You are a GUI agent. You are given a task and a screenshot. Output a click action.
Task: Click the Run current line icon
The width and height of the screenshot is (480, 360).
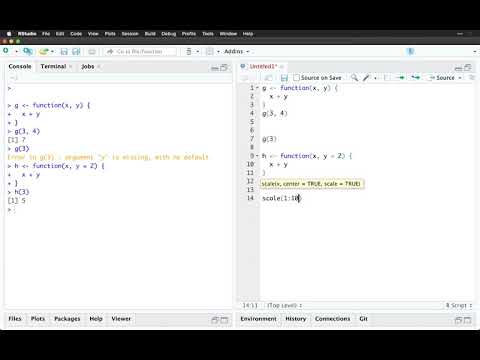[x=401, y=78]
